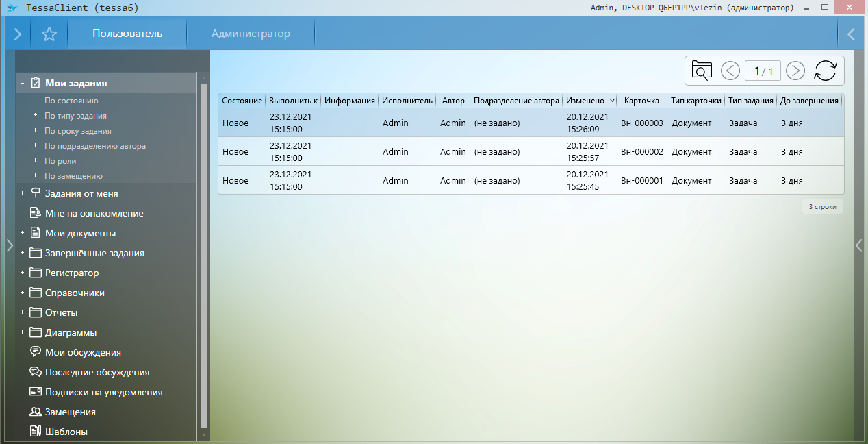
Task: Click the Замещения people icon
Action: [x=36, y=412]
